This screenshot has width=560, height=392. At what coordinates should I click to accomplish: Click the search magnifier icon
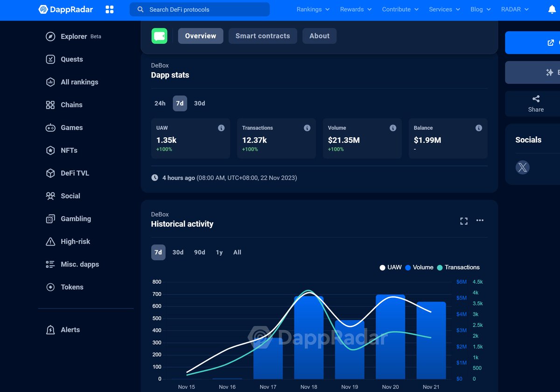click(x=140, y=9)
